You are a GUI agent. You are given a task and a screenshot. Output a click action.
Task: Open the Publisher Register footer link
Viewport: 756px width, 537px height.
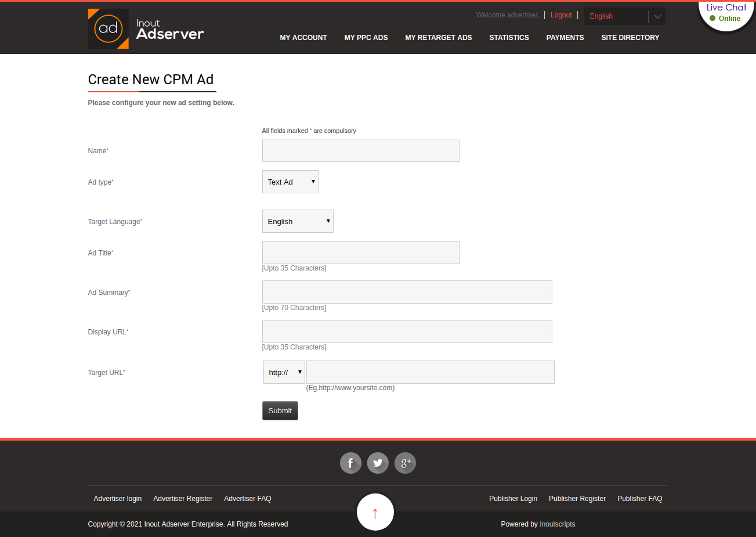(x=577, y=499)
